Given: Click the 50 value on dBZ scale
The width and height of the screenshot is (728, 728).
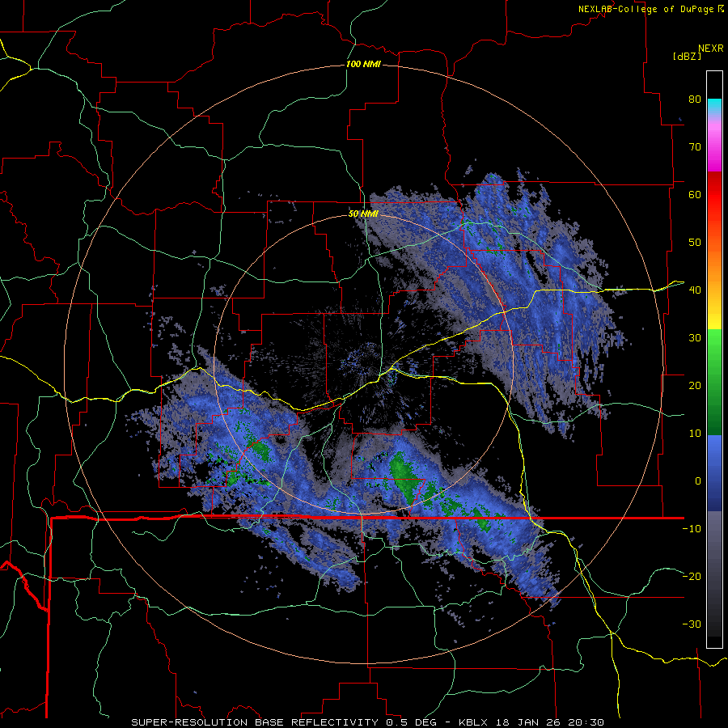Looking at the screenshot, I should [695, 243].
